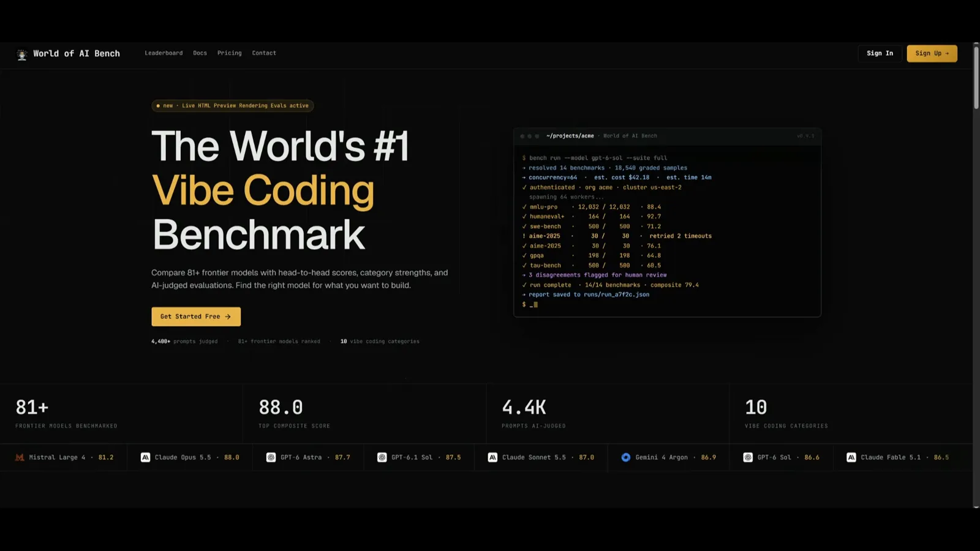Click '10 vibe coding categories' under the button

380,342
